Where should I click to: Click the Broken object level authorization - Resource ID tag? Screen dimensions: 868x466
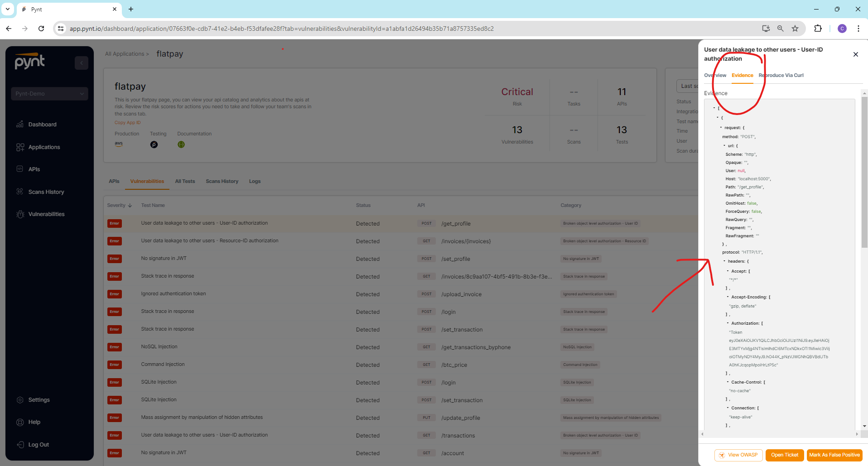click(604, 241)
